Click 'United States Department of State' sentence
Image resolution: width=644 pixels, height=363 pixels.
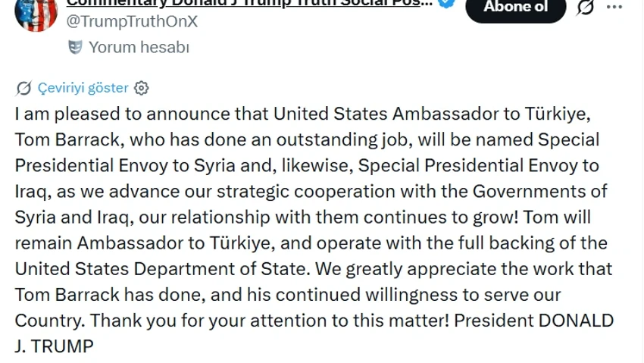161,269
